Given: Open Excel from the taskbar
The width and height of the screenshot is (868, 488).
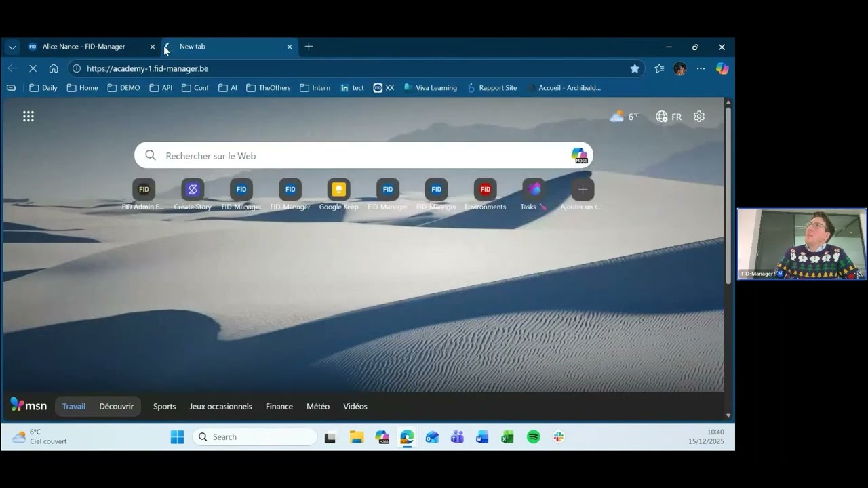Looking at the screenshot, I should pyautogui.click(x=507, y=437).
